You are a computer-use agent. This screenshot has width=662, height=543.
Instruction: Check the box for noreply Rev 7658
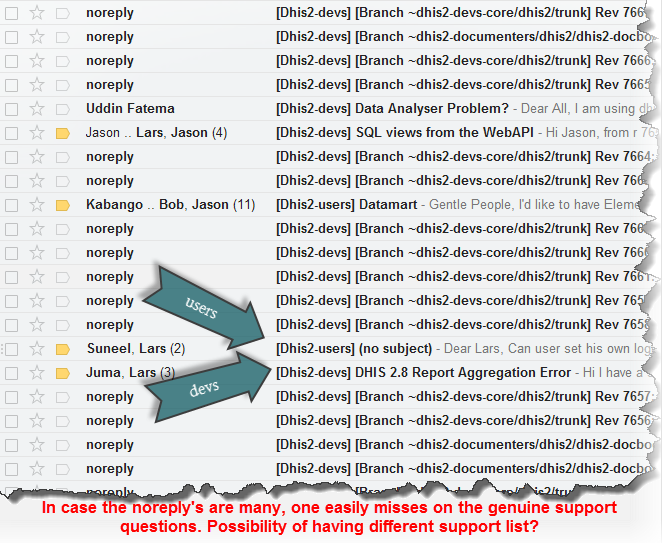(x=11, y=325)
